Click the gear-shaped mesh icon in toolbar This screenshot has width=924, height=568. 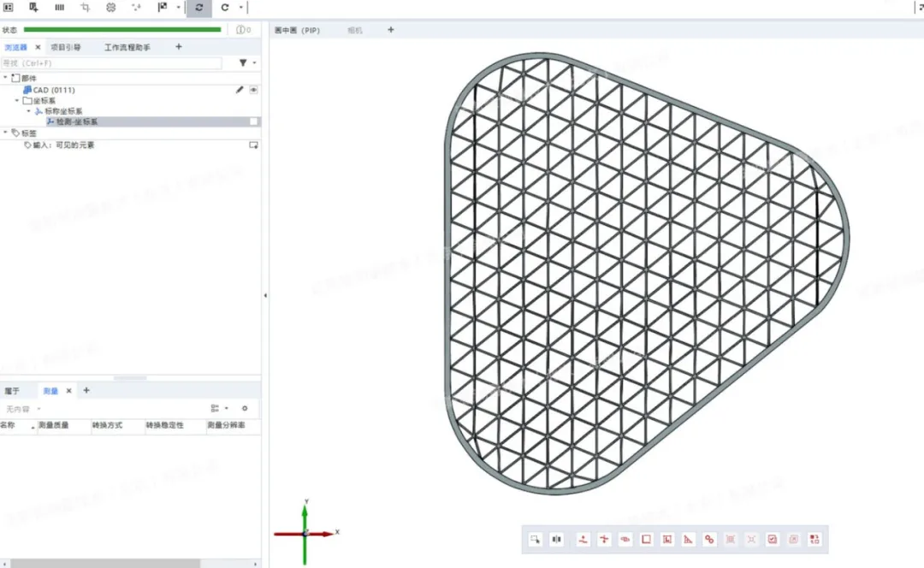(110, 7)
